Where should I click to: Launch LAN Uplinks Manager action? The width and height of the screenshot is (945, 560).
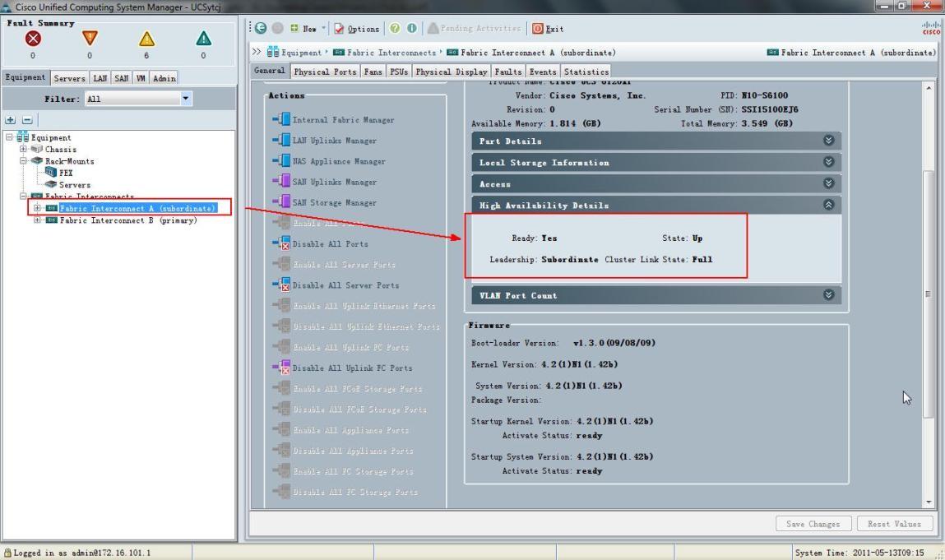[x=325, y=140]
